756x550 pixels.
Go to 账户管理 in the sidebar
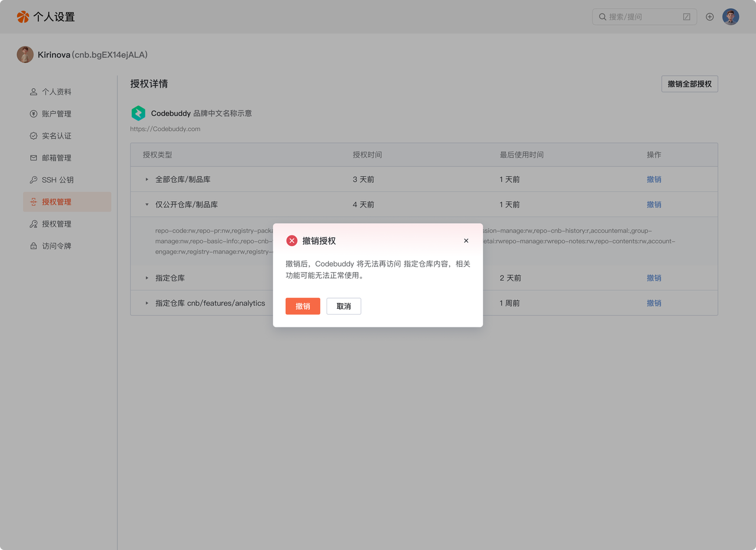[57, 114]
